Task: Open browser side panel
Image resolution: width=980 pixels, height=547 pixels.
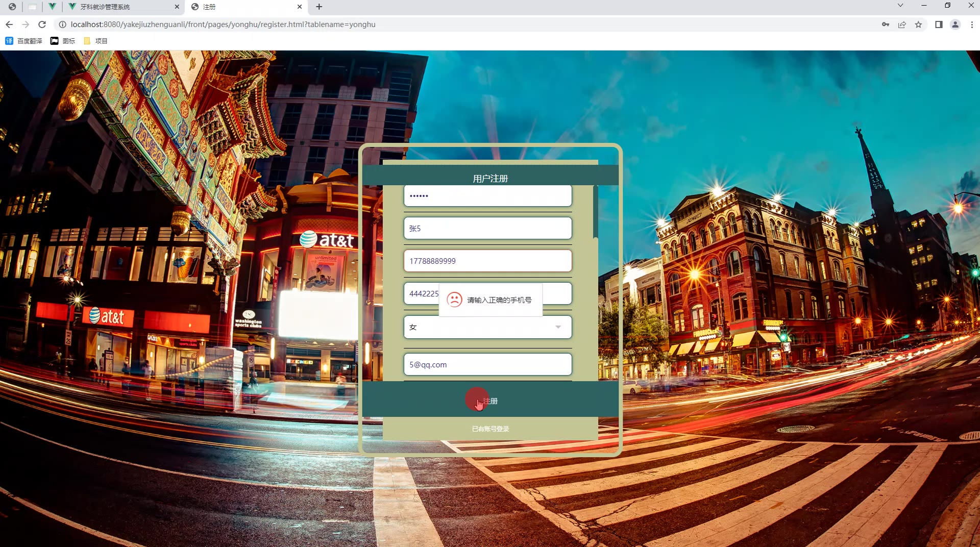Action: click(x=939, y=24)
